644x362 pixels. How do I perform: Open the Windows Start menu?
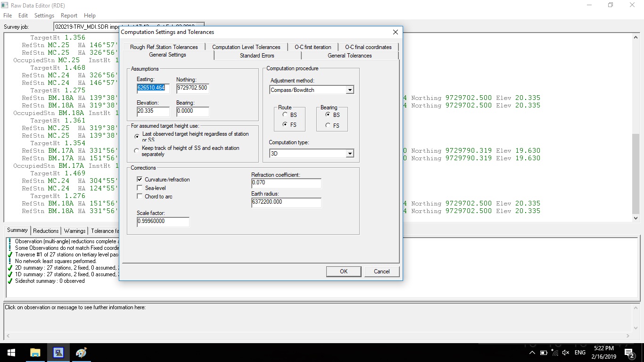pos(11,352)
